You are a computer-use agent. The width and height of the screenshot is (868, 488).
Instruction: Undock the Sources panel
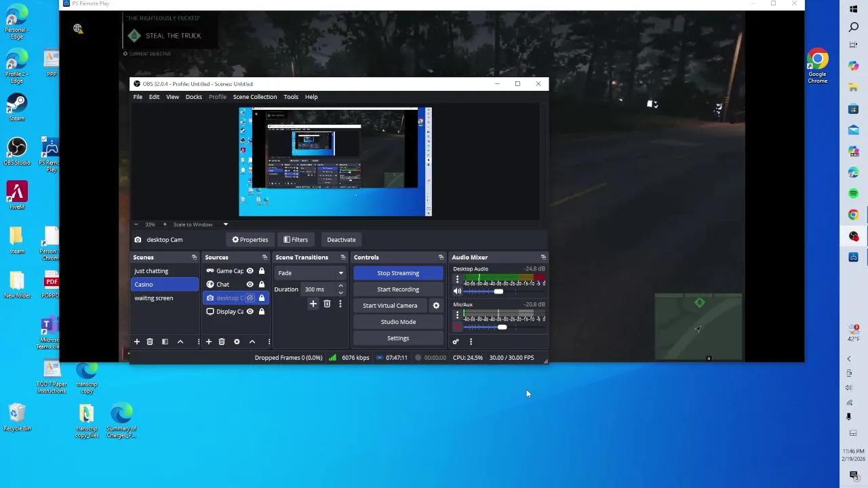point(264,258)
